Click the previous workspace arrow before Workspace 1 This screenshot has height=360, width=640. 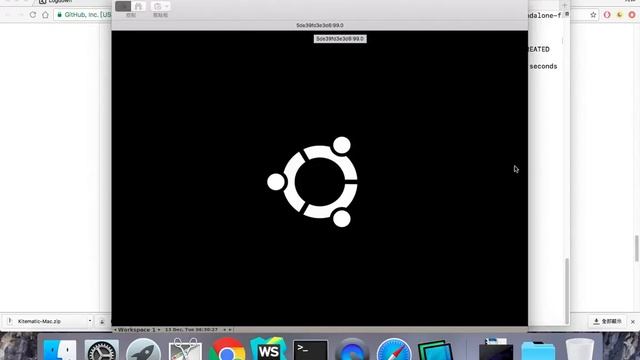pyautogui.click(x=115, y=329)
